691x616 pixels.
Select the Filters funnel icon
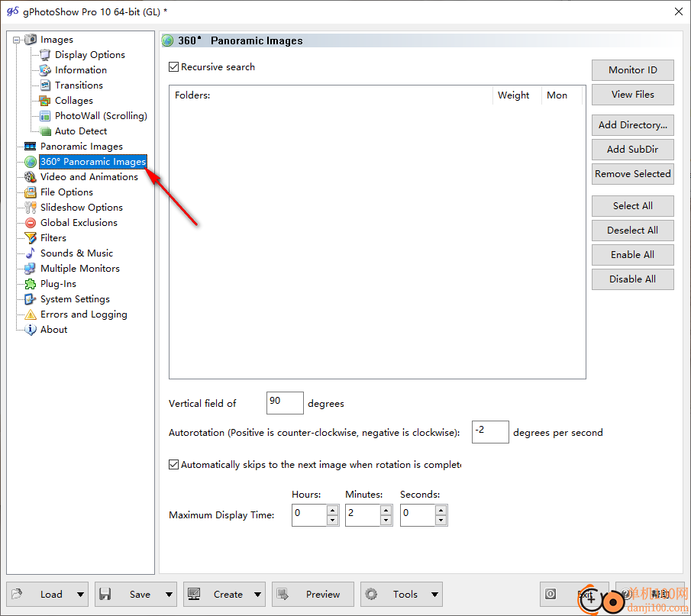[31, 238]
